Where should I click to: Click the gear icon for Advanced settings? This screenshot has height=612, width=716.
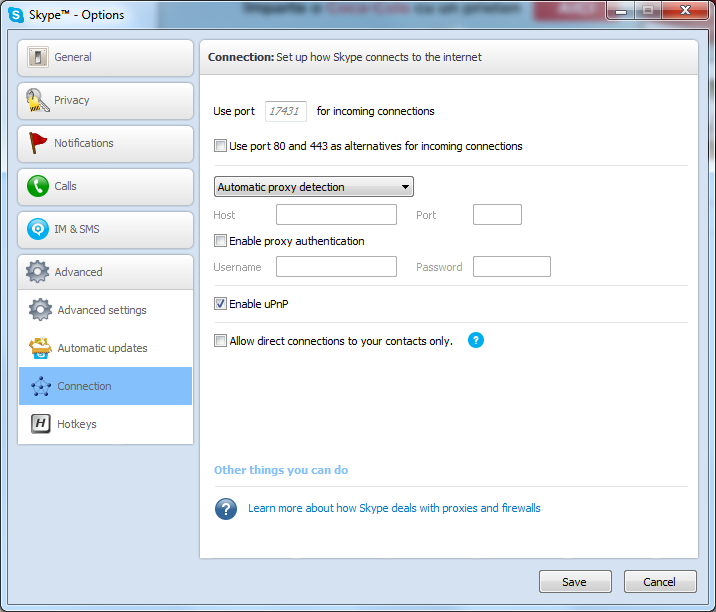click(40, 310)
